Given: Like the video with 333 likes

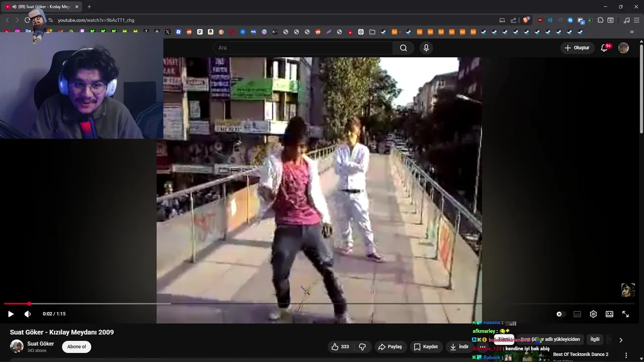Looking at the screenshot, I should tap(340, 346).
